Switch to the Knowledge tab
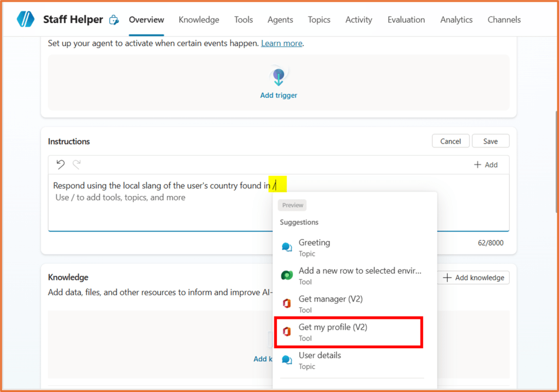 199,20
